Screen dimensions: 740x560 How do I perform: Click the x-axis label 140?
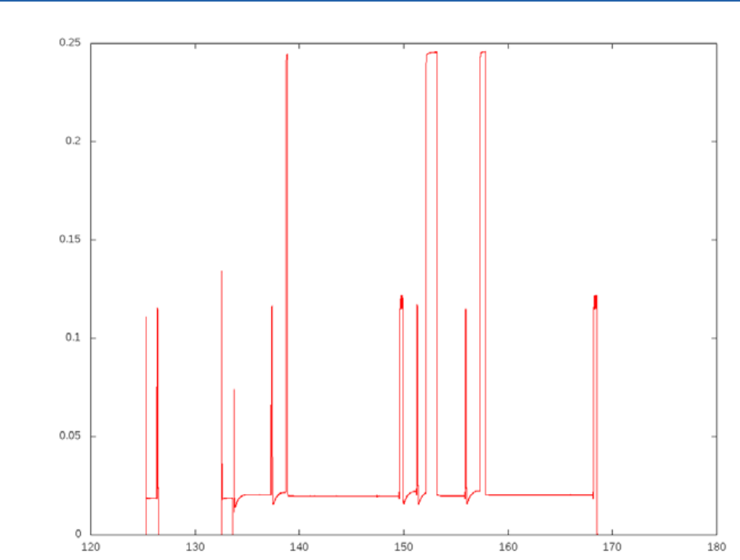[299, 547]
